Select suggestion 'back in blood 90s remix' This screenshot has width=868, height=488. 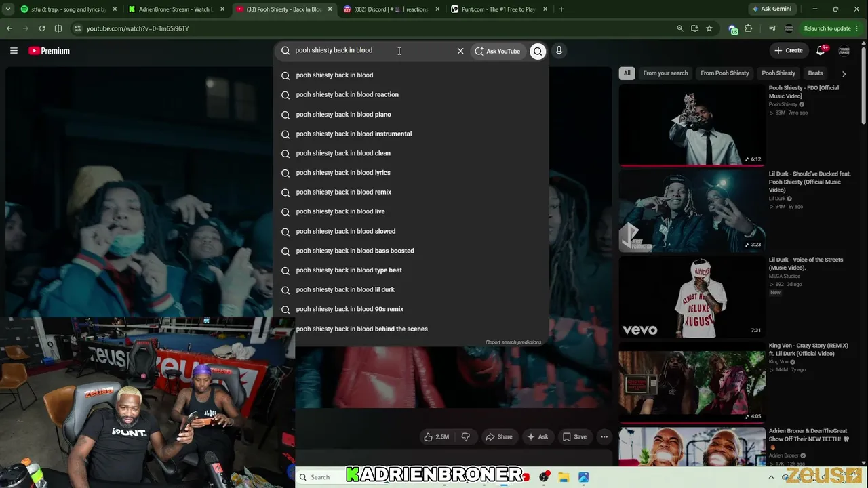[411, 310]
